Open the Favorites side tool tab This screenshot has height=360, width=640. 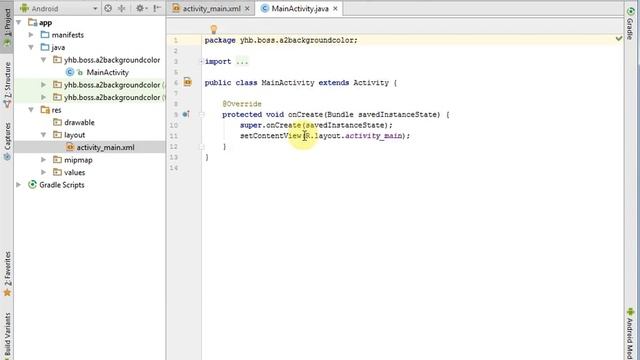(x=7, y=274)
